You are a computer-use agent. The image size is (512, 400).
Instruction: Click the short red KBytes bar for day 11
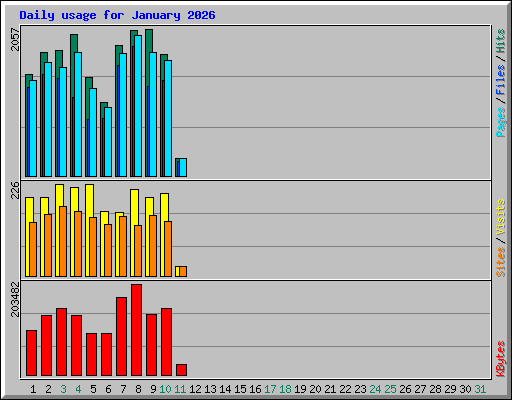181,370
